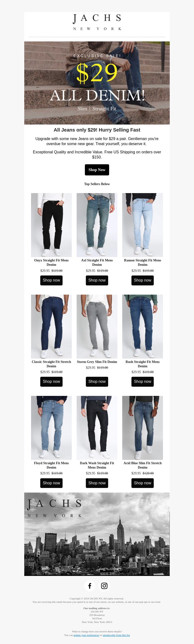Click the New York skyline footer image
The image size is (194, 644).
97,534
